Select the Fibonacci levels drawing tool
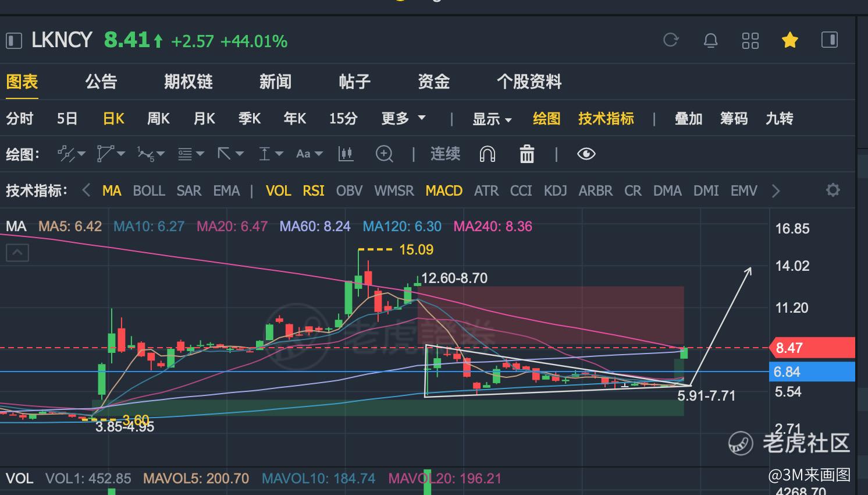 tap(185, 154)
